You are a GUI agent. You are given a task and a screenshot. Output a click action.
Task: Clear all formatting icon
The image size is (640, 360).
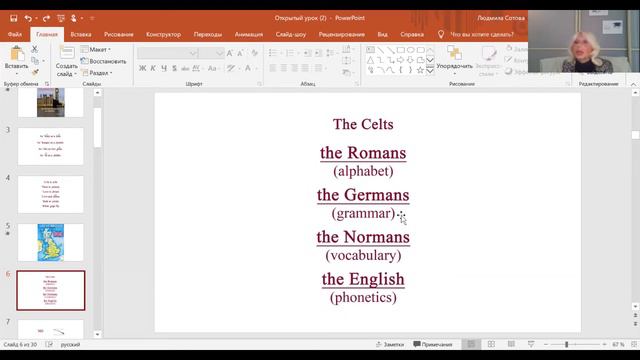254,53
